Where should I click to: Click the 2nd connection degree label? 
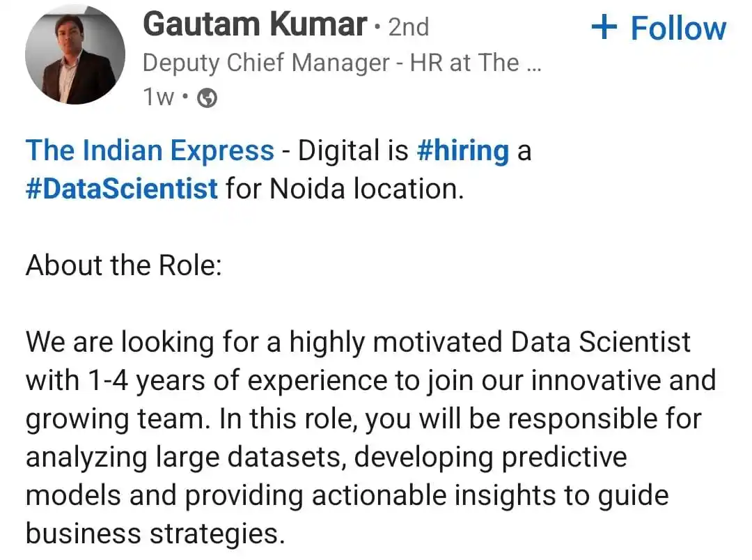coord(409,27)
